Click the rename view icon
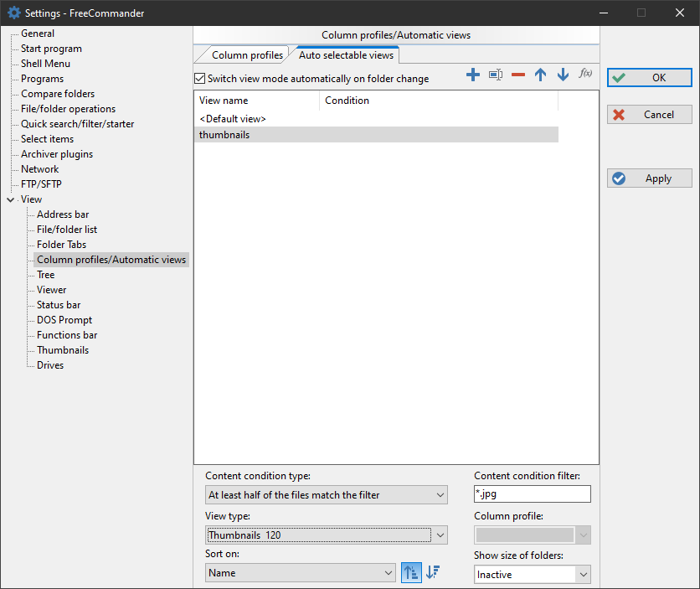700x589 pixels. click(x=496, y=75)
